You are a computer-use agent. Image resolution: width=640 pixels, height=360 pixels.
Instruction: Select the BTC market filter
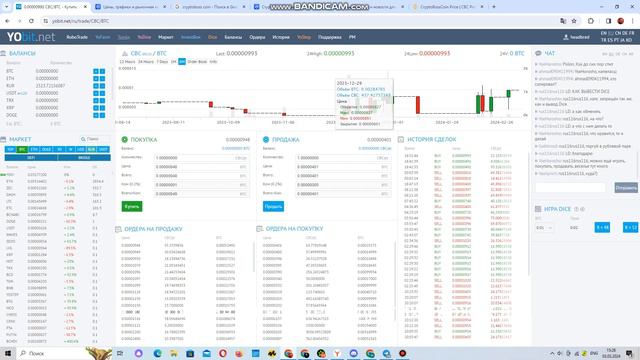tap(22, 149)
